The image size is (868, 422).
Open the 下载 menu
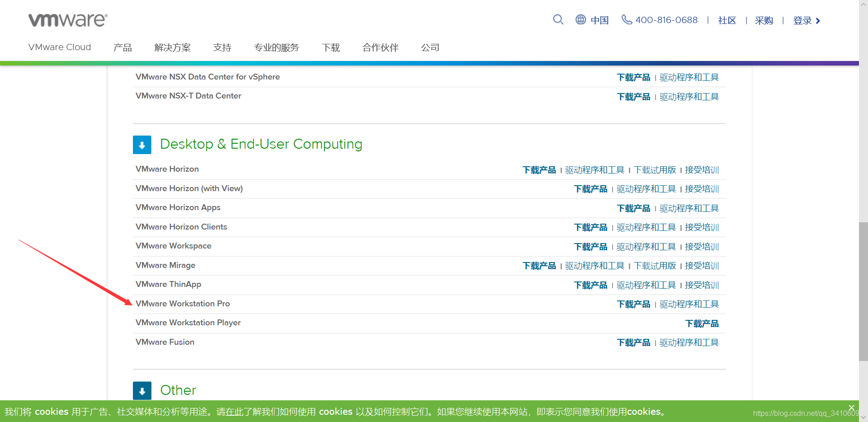point(330,47)
